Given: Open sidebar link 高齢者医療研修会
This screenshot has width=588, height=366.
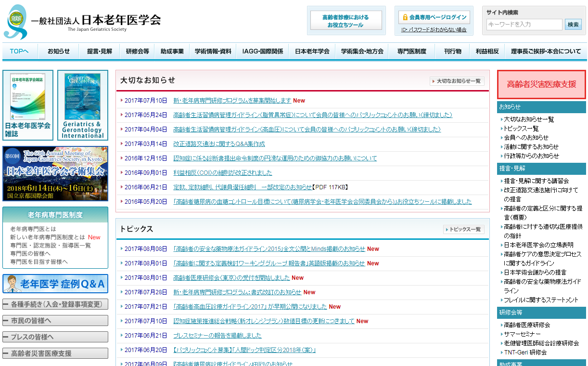Looking at the screenshot, I should pos(527,325).
